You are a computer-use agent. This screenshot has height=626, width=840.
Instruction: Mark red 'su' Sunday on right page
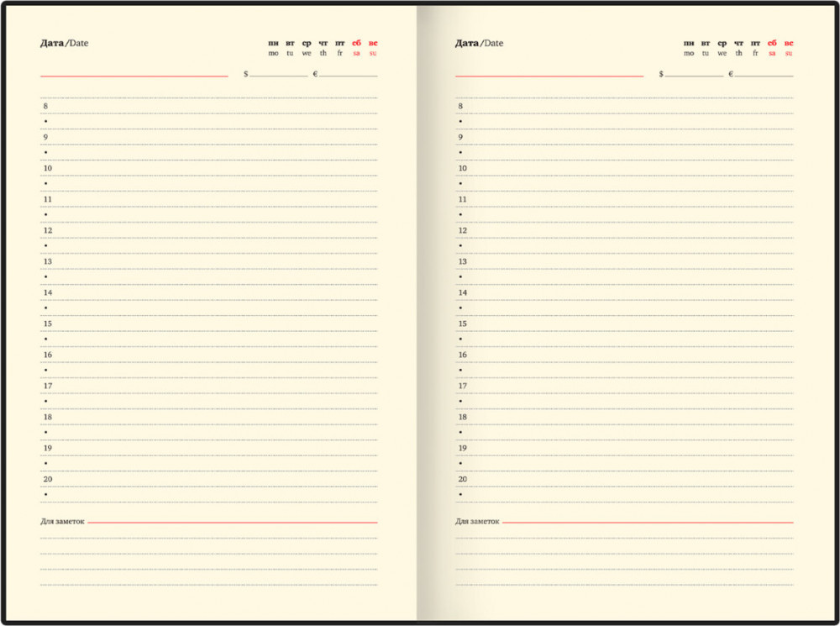click(x=789, y=53)
